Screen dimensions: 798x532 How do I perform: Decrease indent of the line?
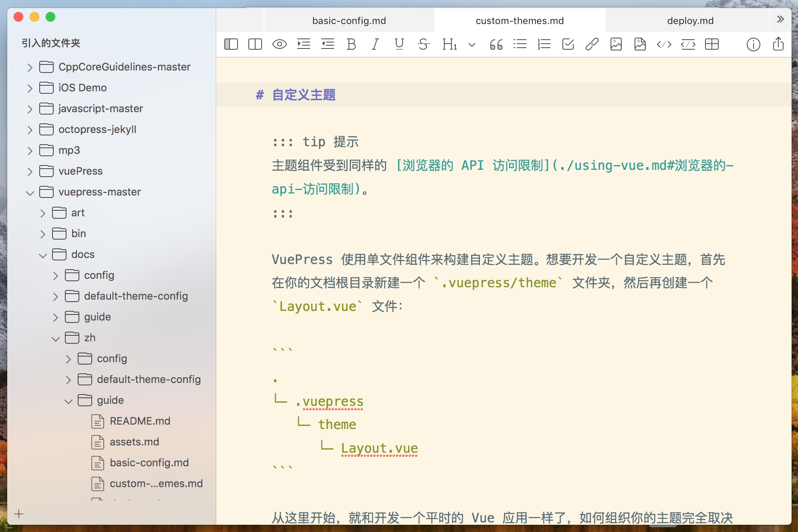click(x=328, y=44)
